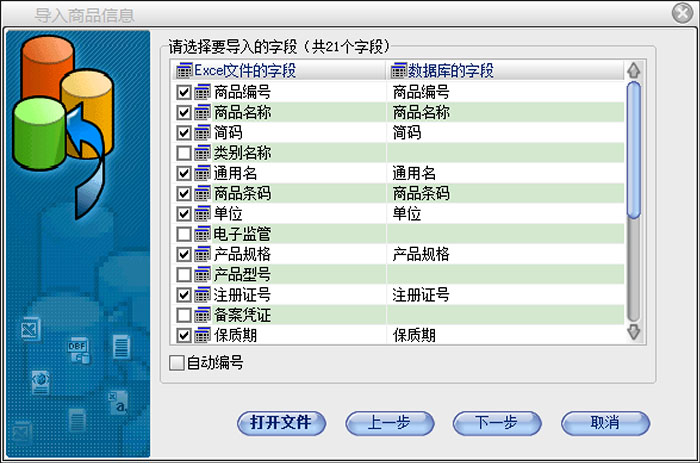Click the table icon beside 通用名
This screenshot has width=700, height=463.
point(202,173)
